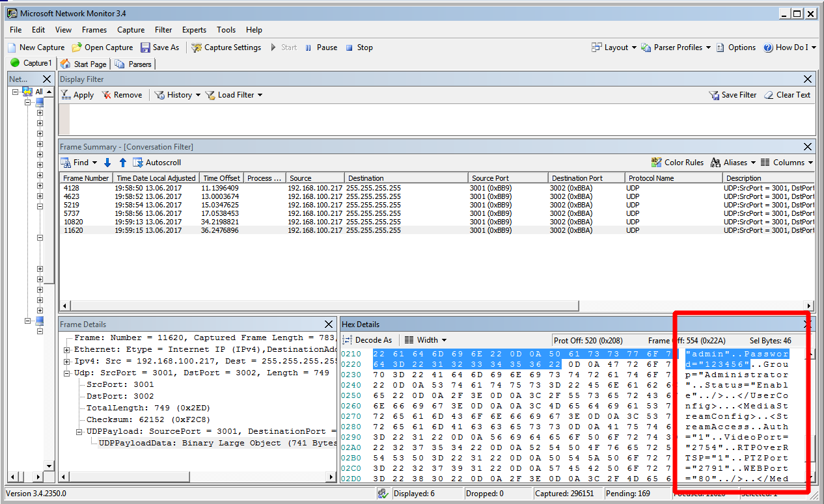This screenshot has width=824, height=504.
Task: Open the Tools menu
Action: tap(226, 30)
